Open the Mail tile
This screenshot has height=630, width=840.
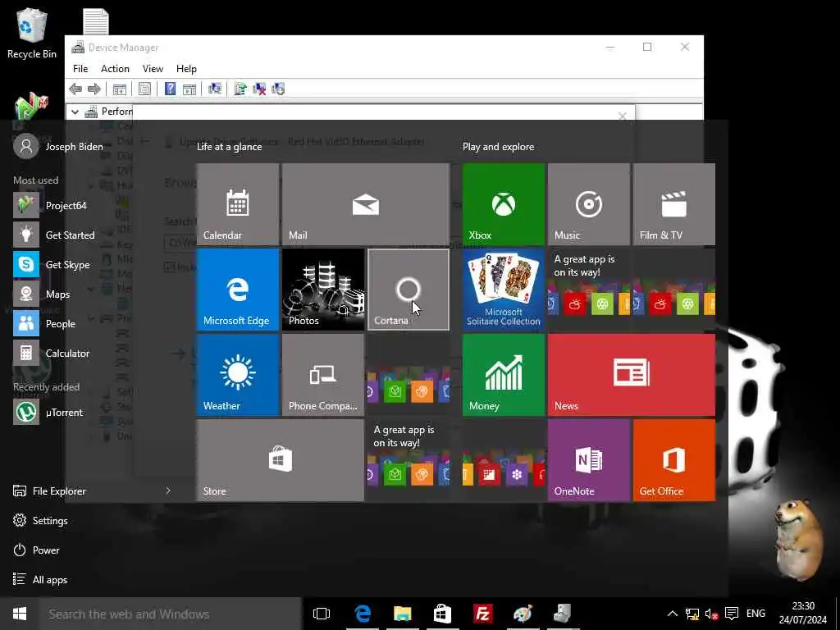click(x=365, y=204)
